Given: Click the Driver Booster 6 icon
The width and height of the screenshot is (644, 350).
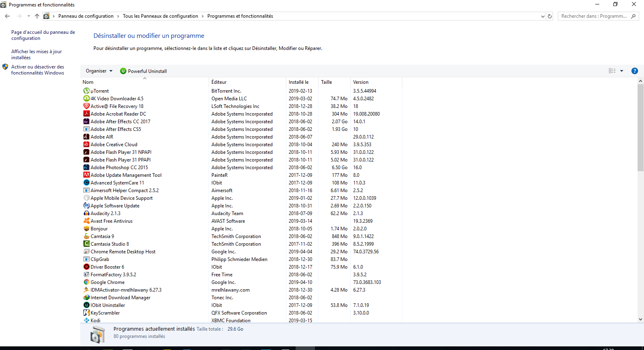Looking at the screenshot, I should coord(86,267).
